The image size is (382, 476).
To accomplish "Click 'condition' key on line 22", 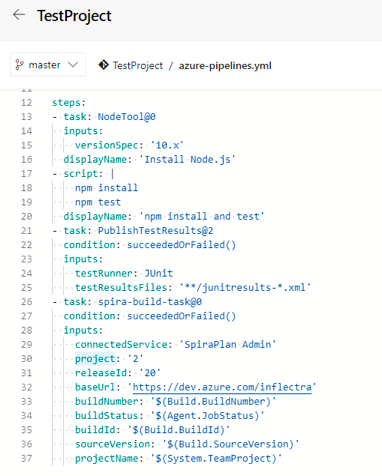I will [89, 245].
